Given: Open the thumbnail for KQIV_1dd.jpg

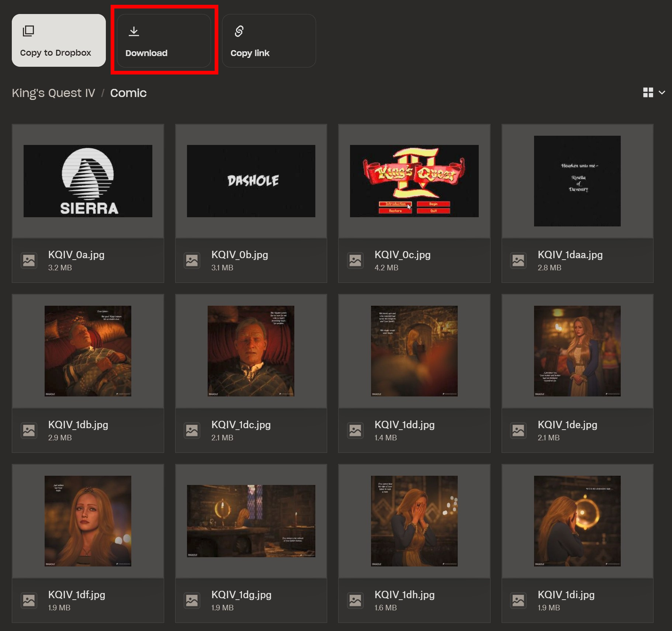Looking at the screenshot, I should coord(414,351).
